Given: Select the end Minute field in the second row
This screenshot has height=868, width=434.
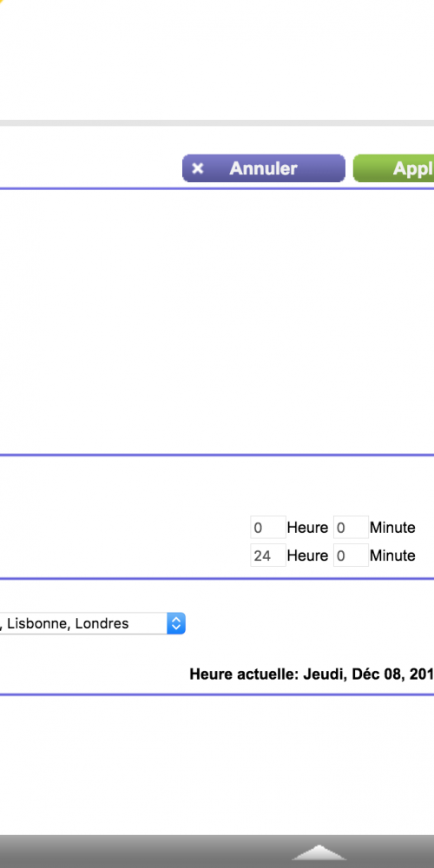Looking at the screenshot, I should pos(351,556).
